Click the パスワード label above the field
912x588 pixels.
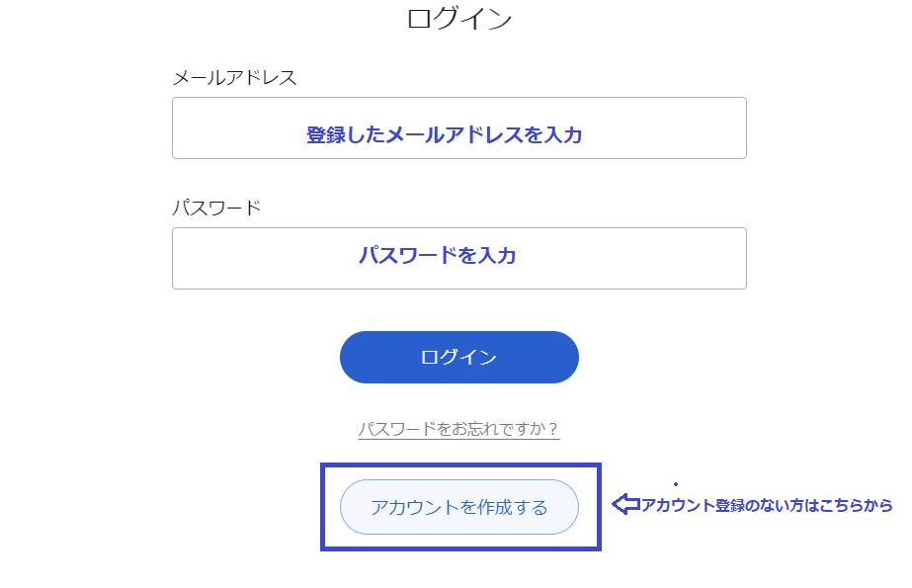(216, 208)
